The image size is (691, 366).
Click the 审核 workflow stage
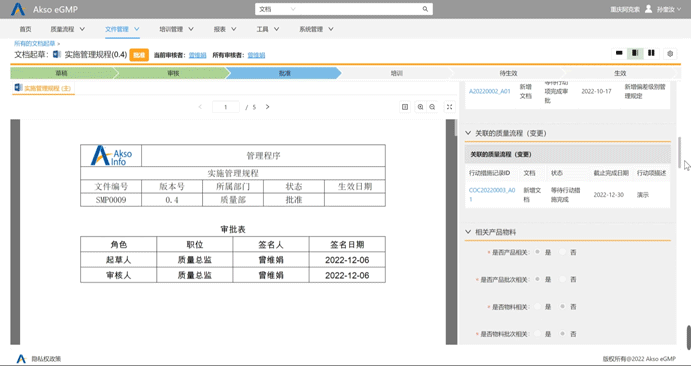pos(173,73)
